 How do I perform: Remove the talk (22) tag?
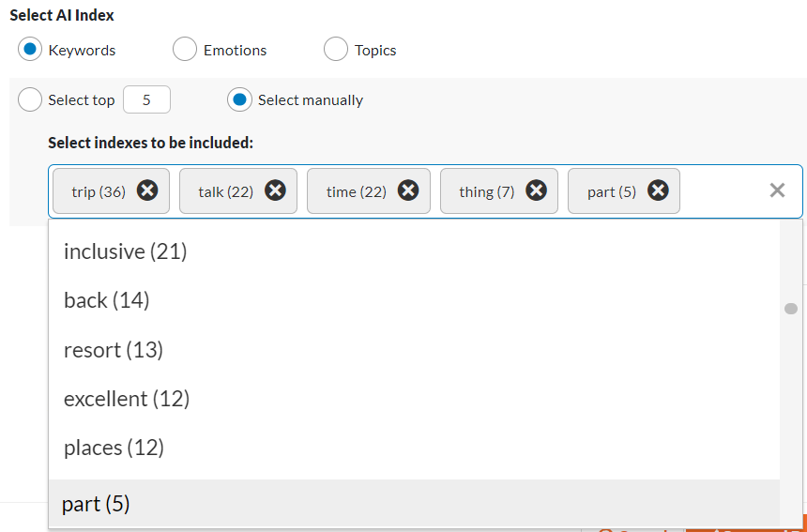point(275,190)
